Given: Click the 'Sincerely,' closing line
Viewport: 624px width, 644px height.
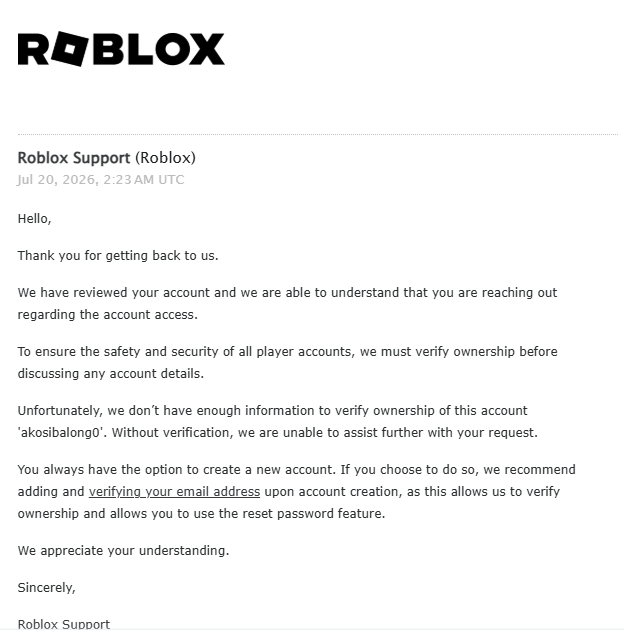Looking at the screenshot, I should coord(46,588).
